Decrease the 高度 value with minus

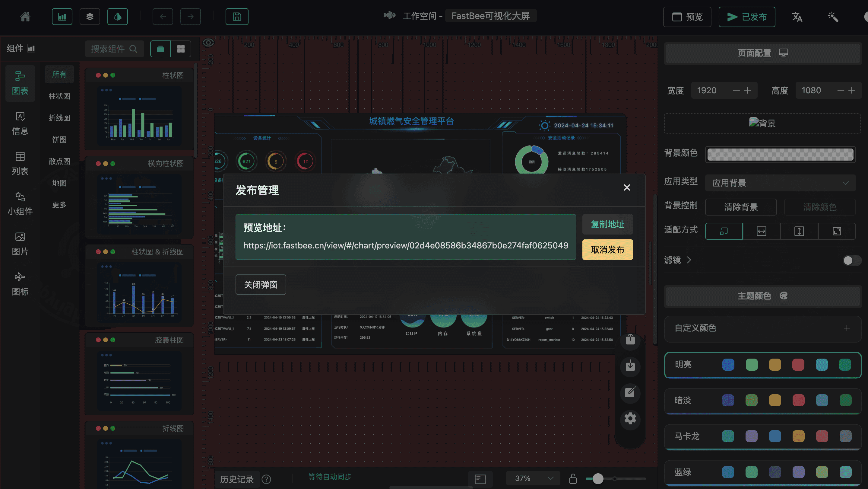(841, 90)
